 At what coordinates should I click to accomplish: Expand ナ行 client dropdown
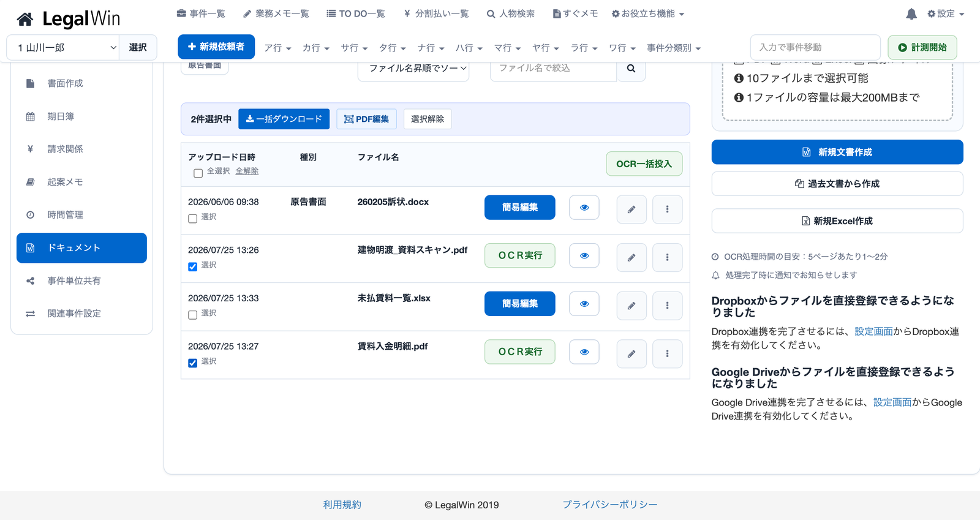[x=431, y=48]
